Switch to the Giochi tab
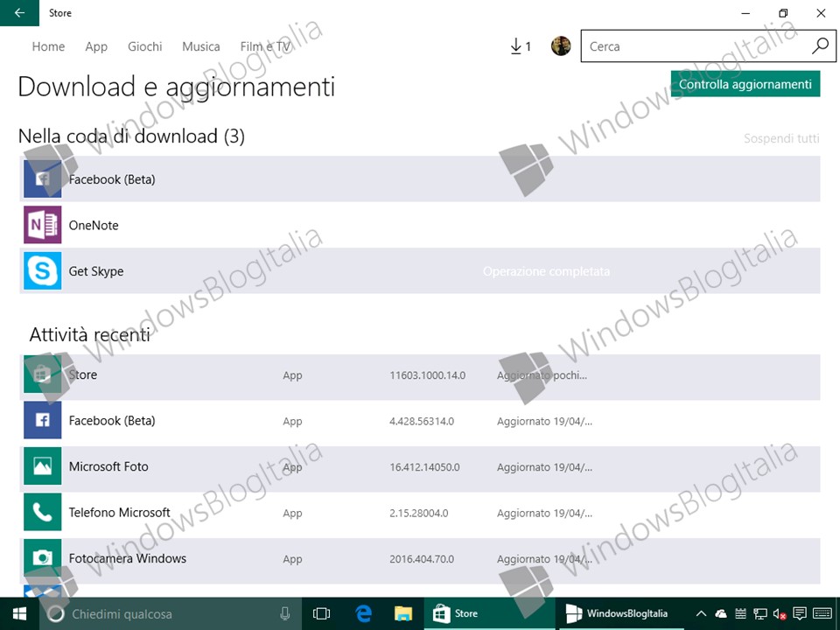Screen dimensions: 840x630 (144, 46)
